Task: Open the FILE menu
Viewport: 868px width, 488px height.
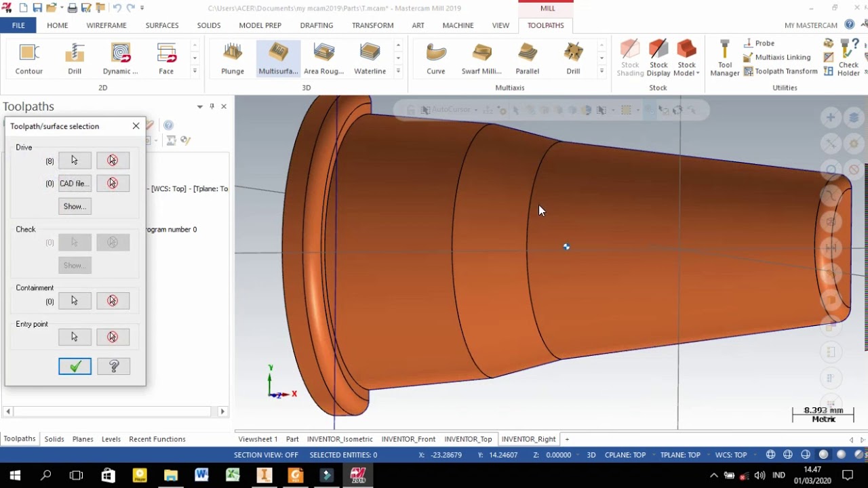Action: pyautogui.click(x=18, y=25)
